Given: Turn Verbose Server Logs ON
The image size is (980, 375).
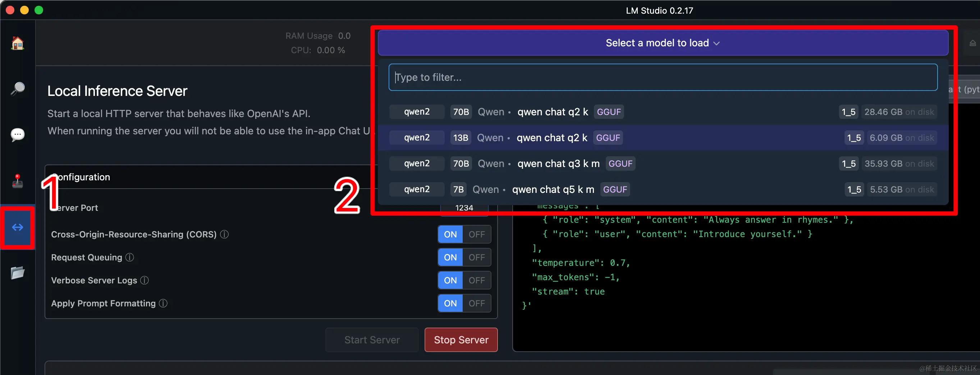Looking at the screenshot, I should (x=450, y=281).
